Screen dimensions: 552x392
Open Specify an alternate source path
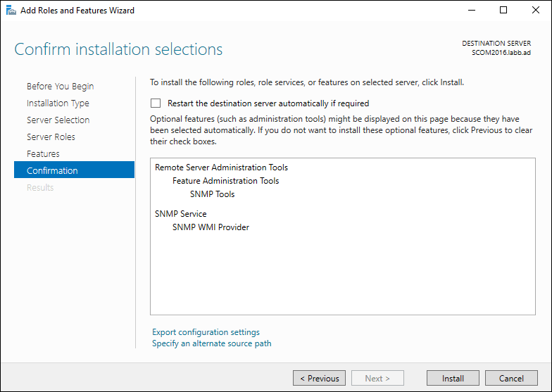(x=211, y=343)
